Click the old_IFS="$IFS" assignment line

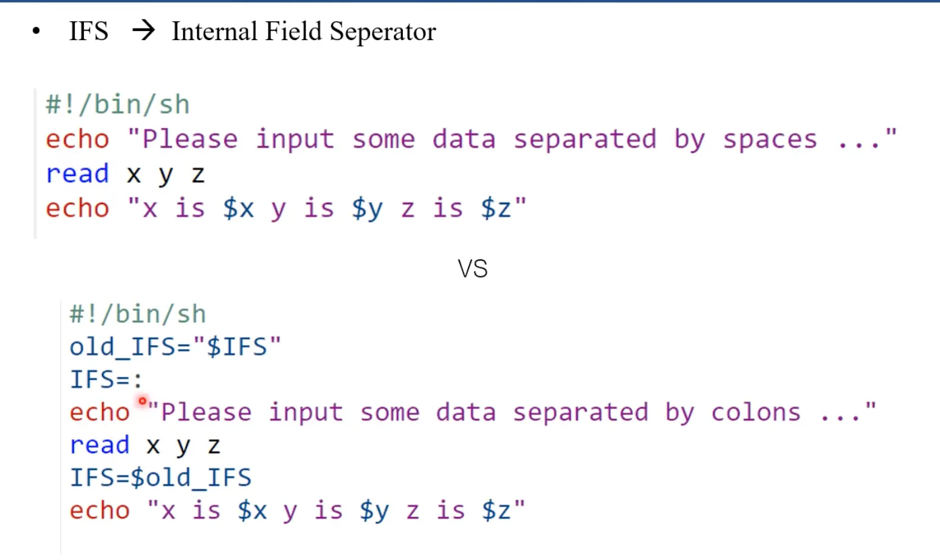point(176,347)
